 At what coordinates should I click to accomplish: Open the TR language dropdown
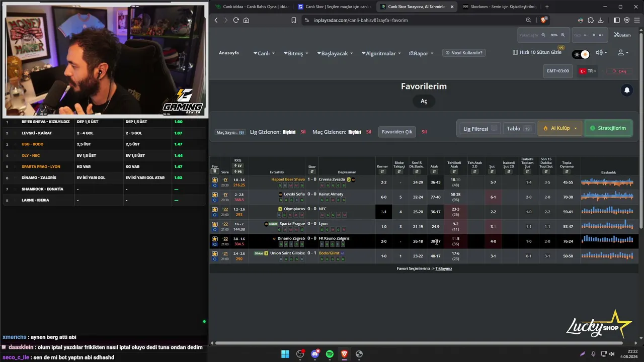tap(588, 71)
